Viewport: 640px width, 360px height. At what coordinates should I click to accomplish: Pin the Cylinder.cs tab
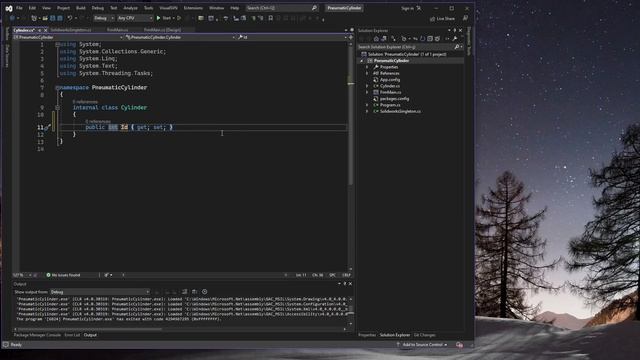40,30
